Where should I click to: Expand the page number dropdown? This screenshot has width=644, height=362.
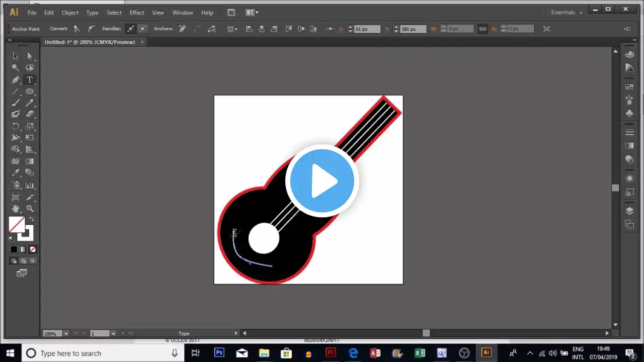113,333
